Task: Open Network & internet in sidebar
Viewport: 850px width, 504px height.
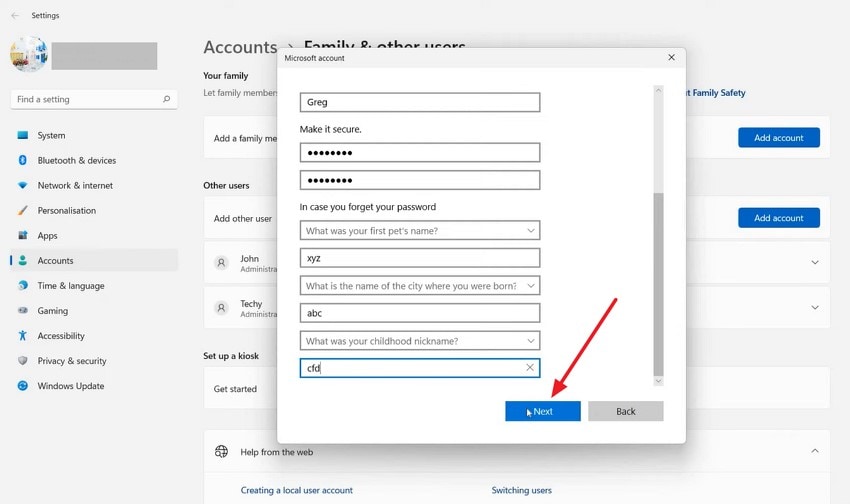Action: [94, 185]
